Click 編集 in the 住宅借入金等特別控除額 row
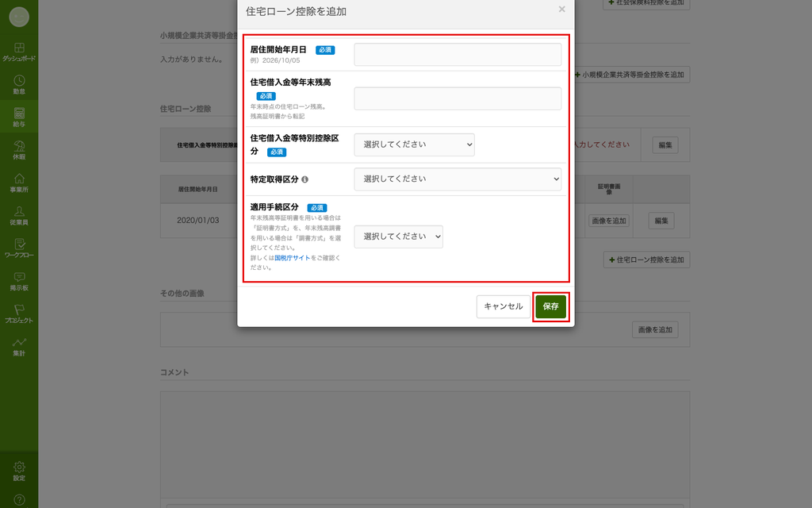 665,145
